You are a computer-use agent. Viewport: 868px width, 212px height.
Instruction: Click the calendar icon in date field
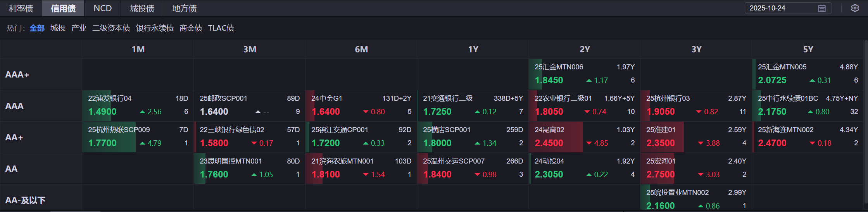click(822, 8)
